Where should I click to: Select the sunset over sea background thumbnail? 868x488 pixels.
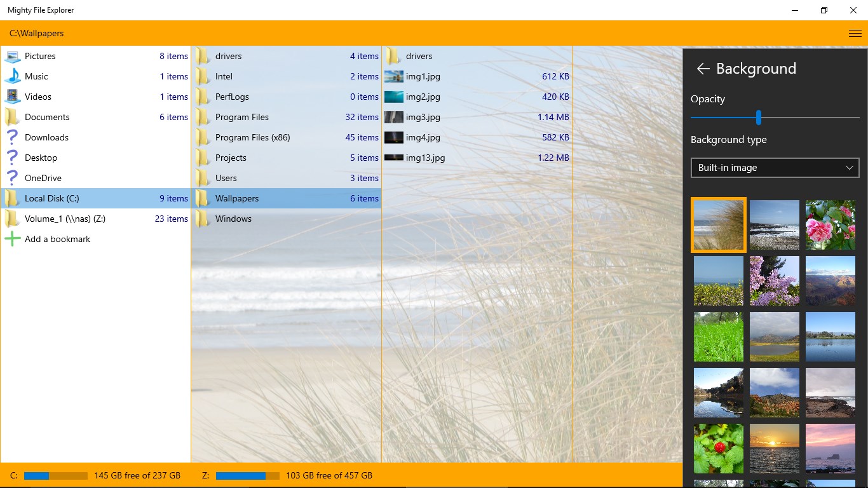click(x=775, y=449)
